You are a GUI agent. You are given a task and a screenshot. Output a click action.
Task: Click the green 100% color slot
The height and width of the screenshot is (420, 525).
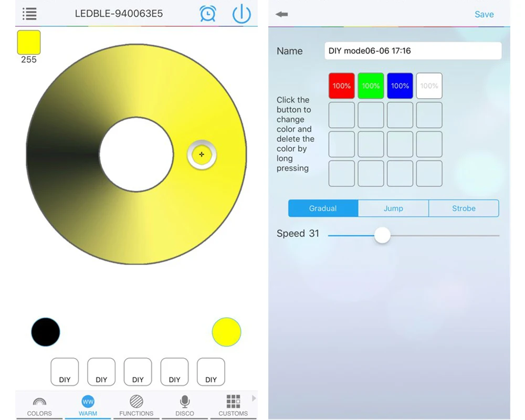(x=371, y=86)
